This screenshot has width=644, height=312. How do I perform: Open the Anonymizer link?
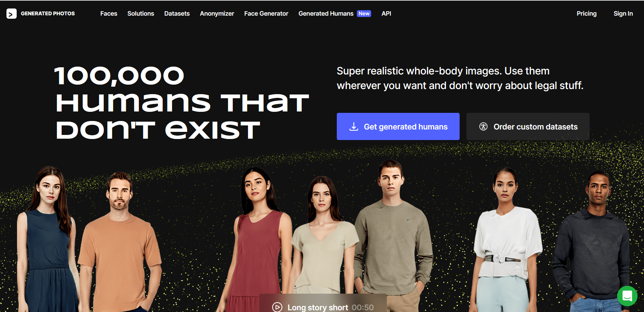click(217, 14)
